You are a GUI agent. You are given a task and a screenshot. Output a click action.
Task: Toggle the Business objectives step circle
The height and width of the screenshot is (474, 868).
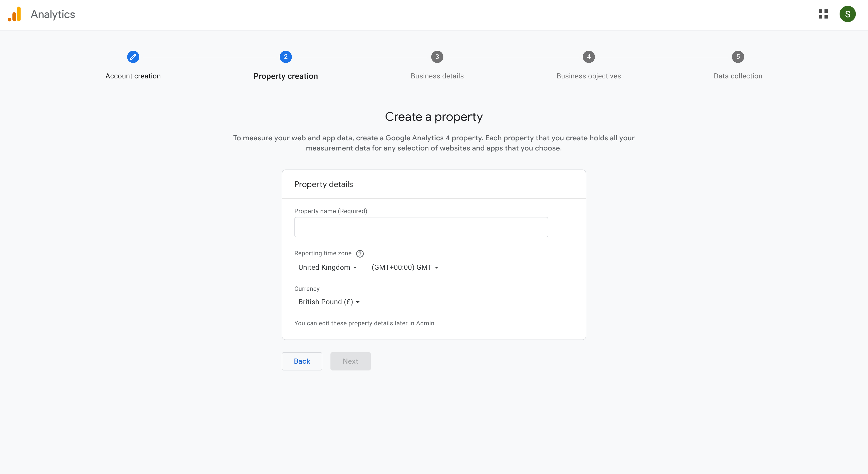click(x=588, y=57)
